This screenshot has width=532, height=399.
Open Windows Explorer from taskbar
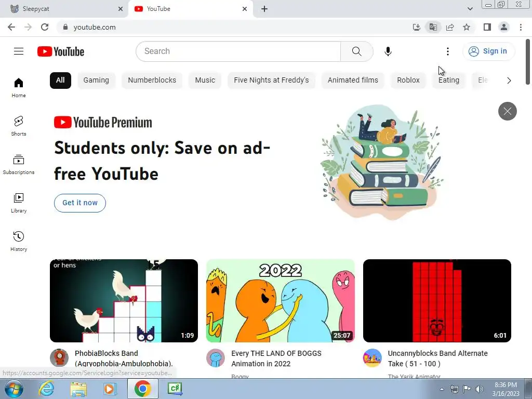tap(78, 389)
